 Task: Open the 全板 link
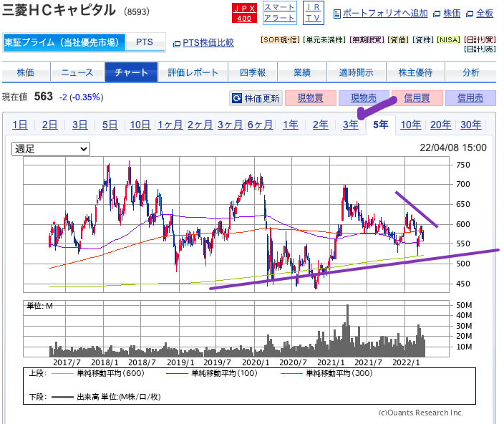[x=485, y=14]
